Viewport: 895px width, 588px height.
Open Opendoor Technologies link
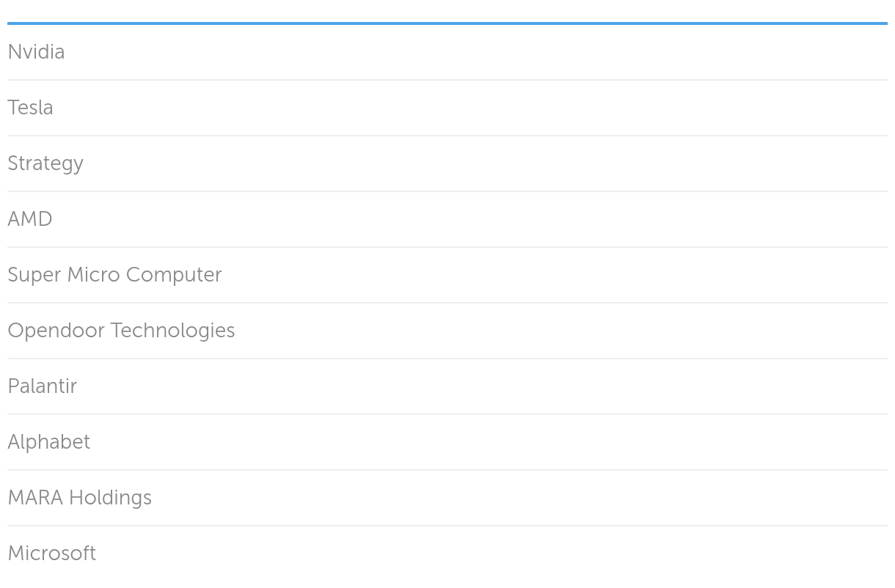click(x=121, y=331)
